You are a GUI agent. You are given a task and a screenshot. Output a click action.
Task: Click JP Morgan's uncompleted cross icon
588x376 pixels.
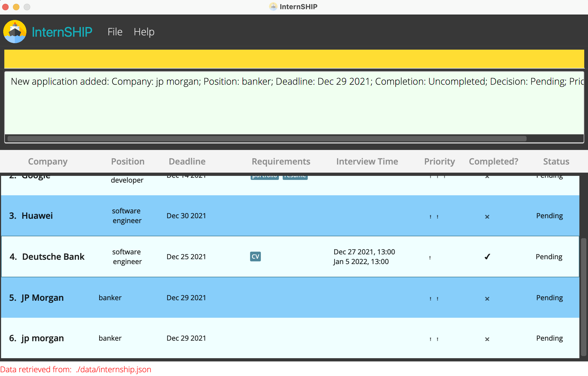click(487, 299)
